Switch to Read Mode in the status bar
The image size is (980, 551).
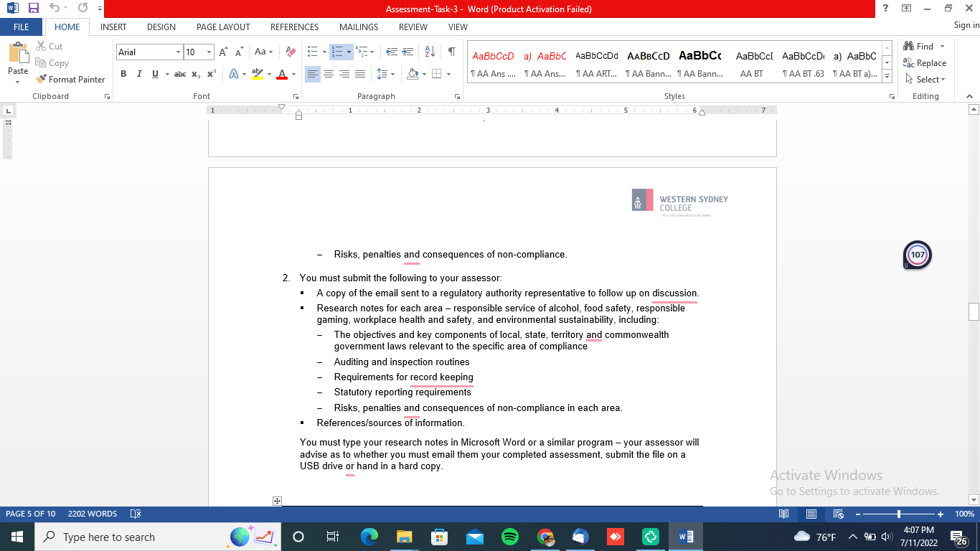[x=784, y=514]
